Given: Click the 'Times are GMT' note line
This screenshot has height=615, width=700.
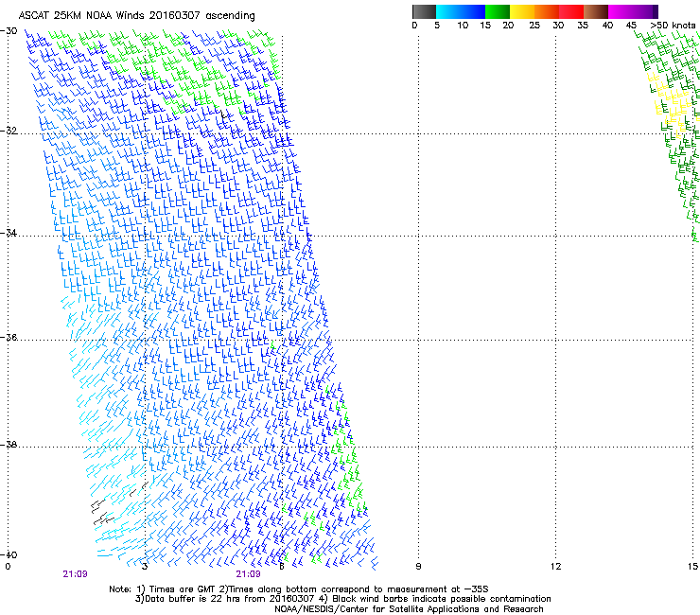Looking at the screenshot, I should 299,589.
